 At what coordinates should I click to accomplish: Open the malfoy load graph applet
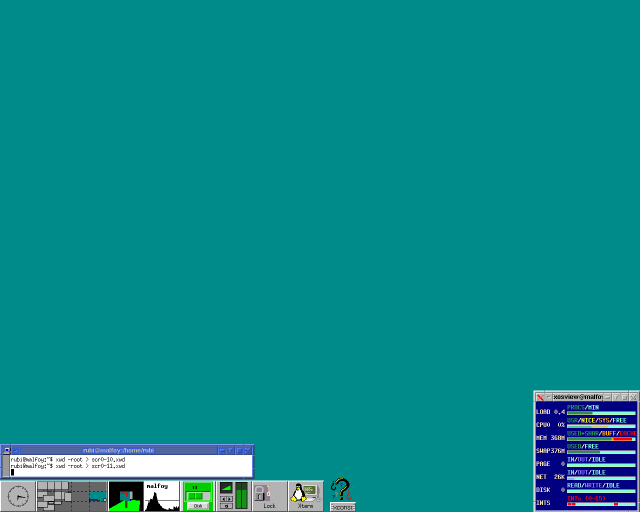click(162, 496)
